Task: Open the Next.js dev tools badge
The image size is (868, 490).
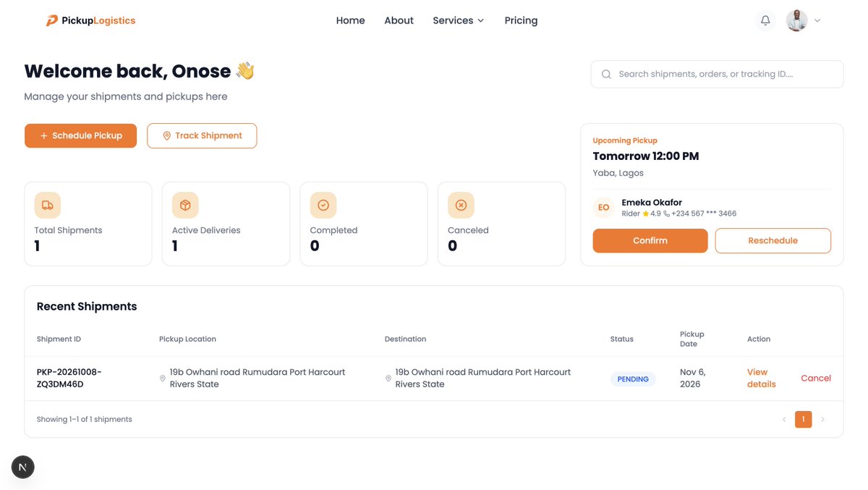Action: tap(22, 468)
